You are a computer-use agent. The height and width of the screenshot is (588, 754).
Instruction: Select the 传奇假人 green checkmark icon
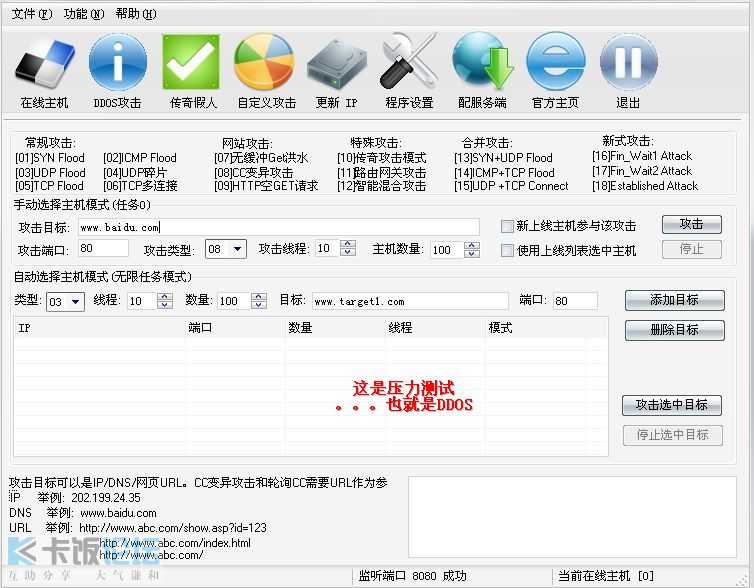click(190, 63)
